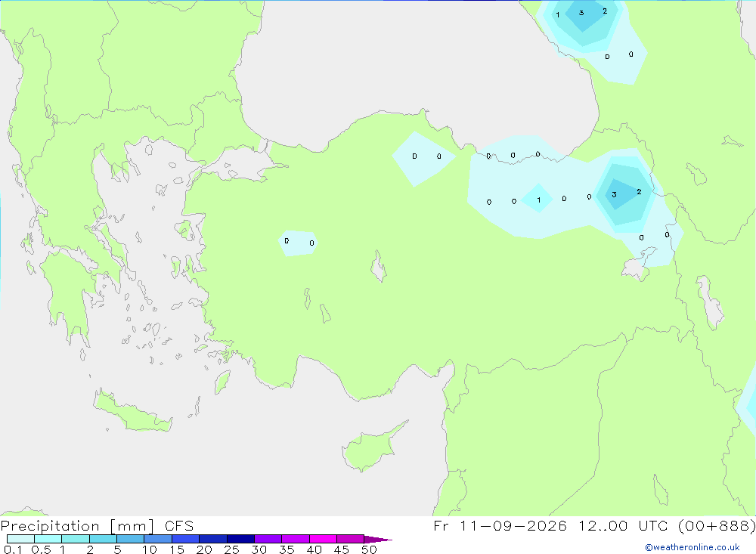Pick the 25–30 mm legend swatch
Image resolution: width=756 pixels, height=554 pixels.
pos(240,539)
